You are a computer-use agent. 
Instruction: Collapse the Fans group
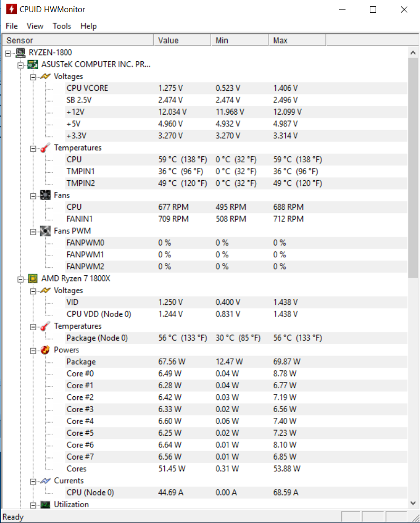33,196
